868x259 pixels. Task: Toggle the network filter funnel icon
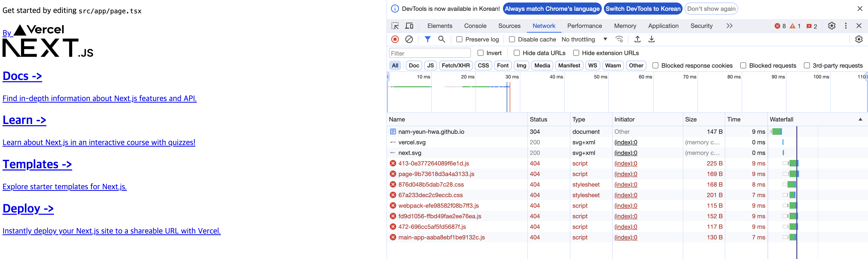pyautogui.click(x=427, y=39)
